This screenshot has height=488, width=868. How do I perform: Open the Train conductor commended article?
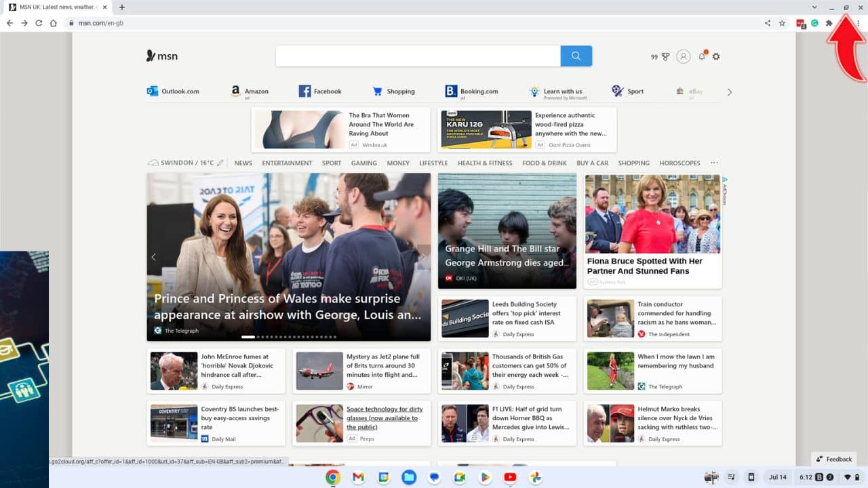coord(653,319)
